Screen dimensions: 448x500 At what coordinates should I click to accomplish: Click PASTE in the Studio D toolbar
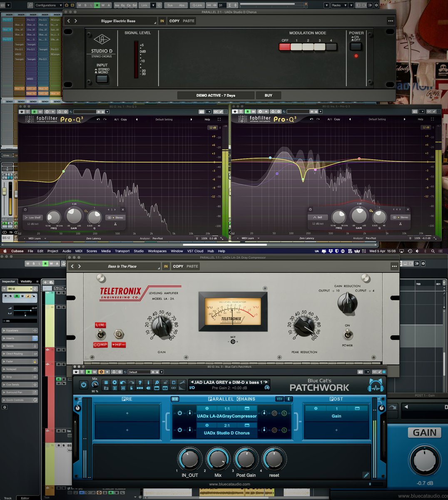189,21
